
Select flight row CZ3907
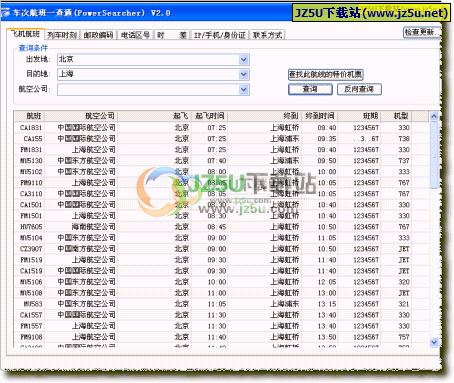click(221, 249)
